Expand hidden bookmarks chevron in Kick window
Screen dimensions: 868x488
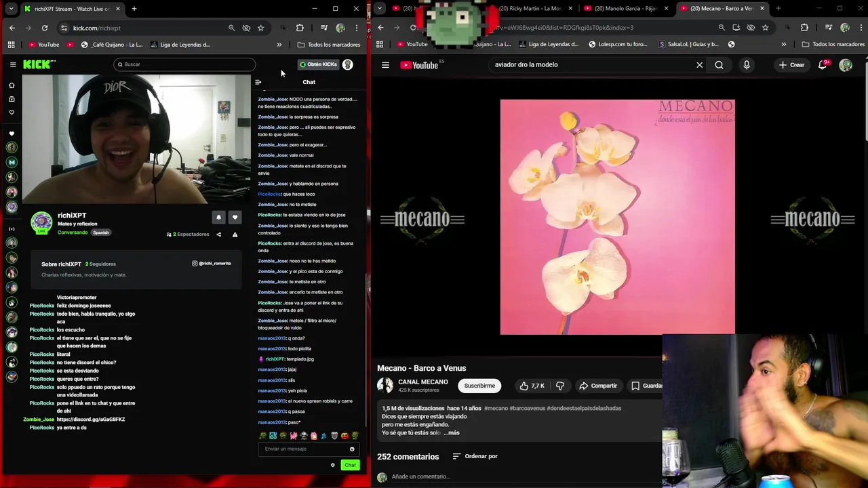pos(279,45)
